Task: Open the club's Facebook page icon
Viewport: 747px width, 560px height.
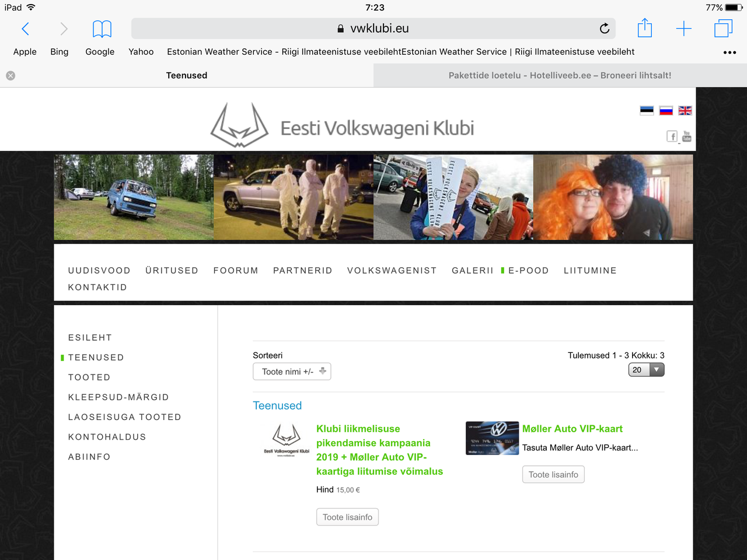Action: pyautogui.click(x=672, y=136)
